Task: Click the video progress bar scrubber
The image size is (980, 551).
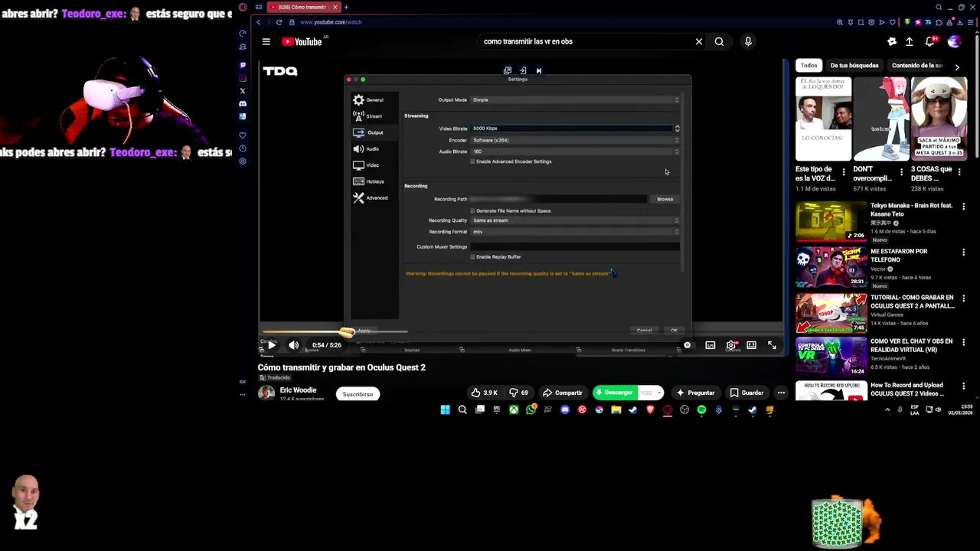Action: (x=347, y=332)
